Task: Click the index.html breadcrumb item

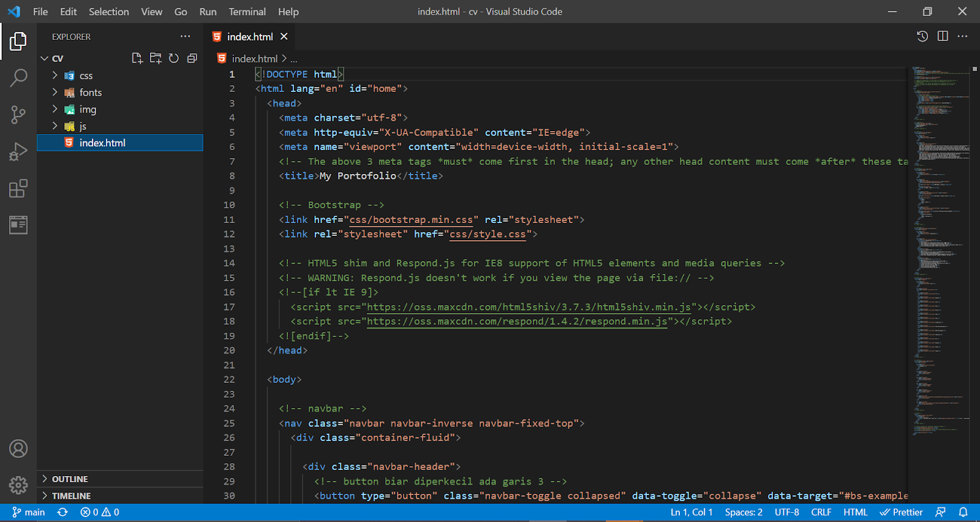Action: click(248, 59)
